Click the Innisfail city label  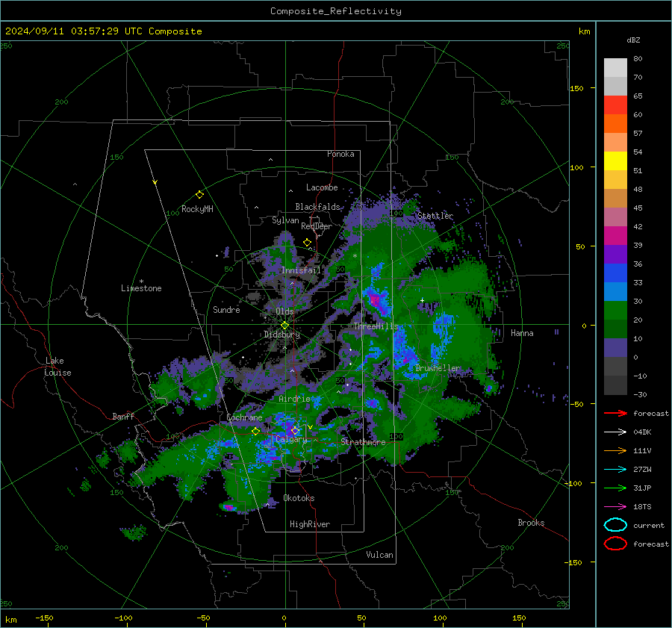coord(301,270)
